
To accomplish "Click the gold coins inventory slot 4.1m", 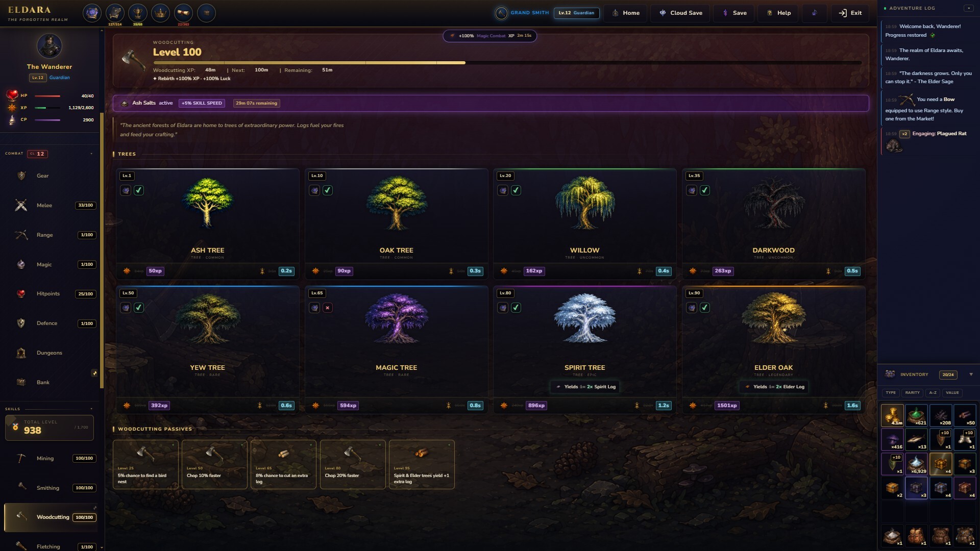I will click(x=892, y=415).
